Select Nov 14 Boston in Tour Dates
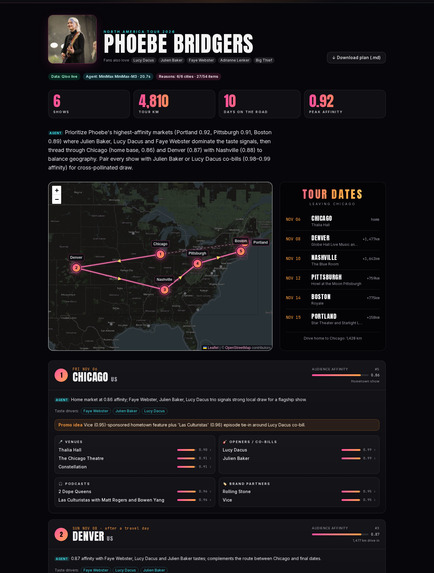 (x=332, y=299)
